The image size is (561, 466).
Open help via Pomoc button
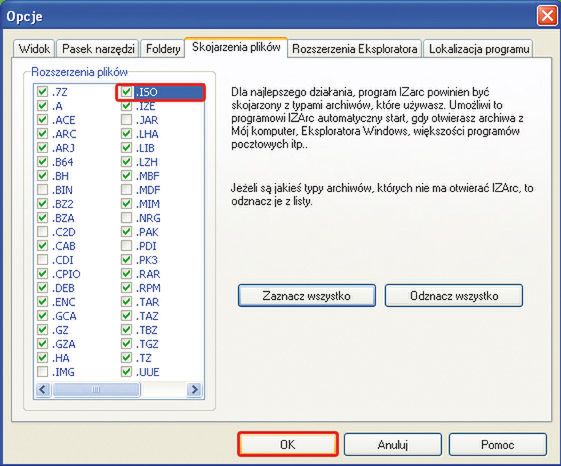pos(498,444)
